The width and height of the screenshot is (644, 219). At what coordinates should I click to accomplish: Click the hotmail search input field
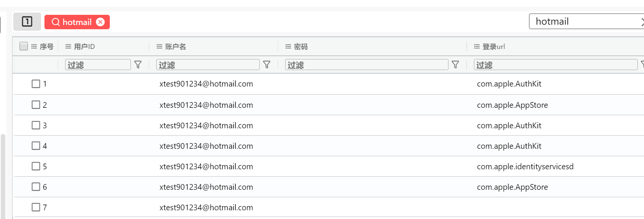tap(587, 22)
